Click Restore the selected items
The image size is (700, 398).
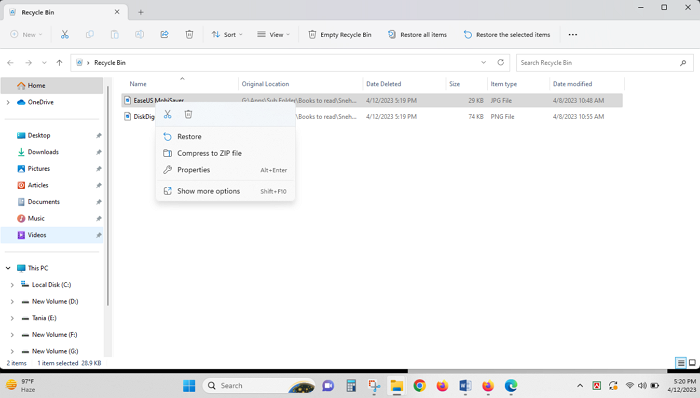tap(507, 34)
